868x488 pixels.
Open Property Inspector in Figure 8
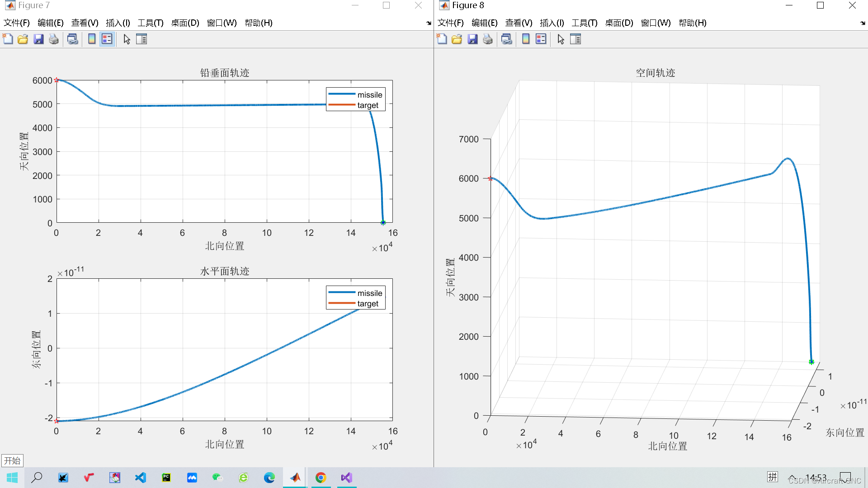click(x=576, y=39)
